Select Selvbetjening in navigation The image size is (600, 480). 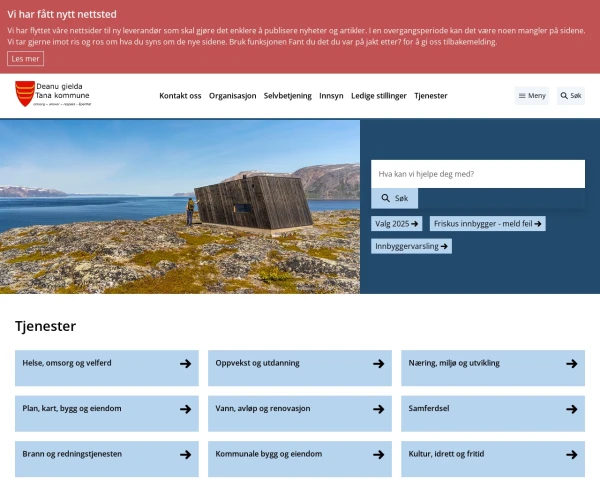coord(287,96)
